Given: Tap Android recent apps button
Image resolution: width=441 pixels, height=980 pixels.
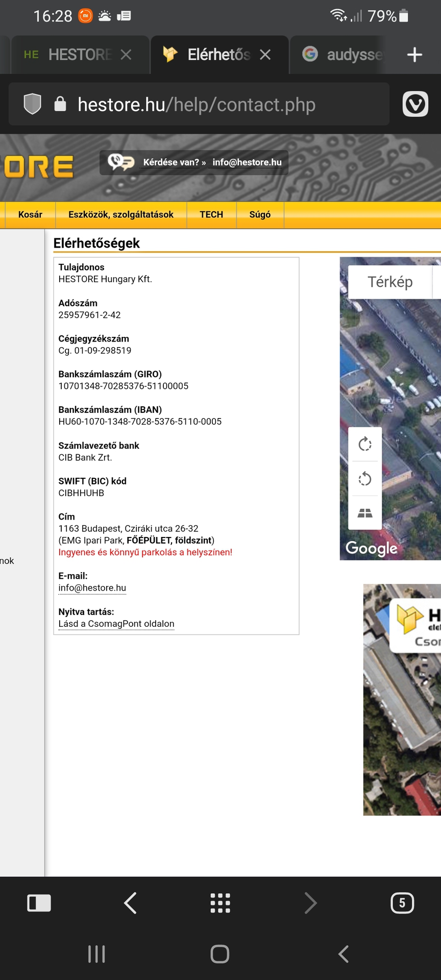Looking at the screenshot, I should coord(96,954).
